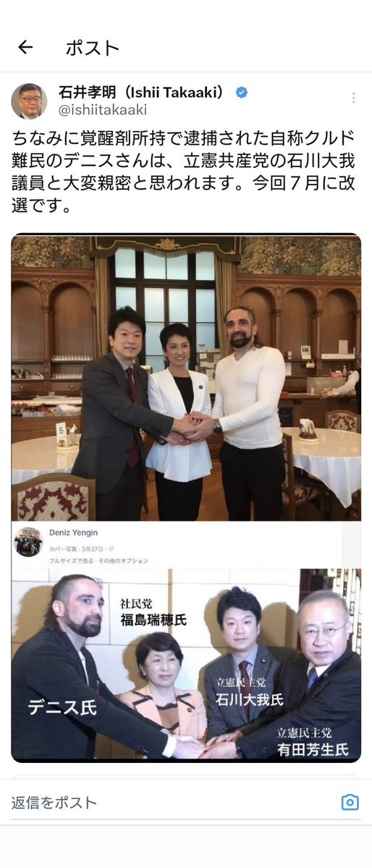Viewport: 372px width, 868px height.
Task: Click the blue verified badge
Action: pos(242,93)
